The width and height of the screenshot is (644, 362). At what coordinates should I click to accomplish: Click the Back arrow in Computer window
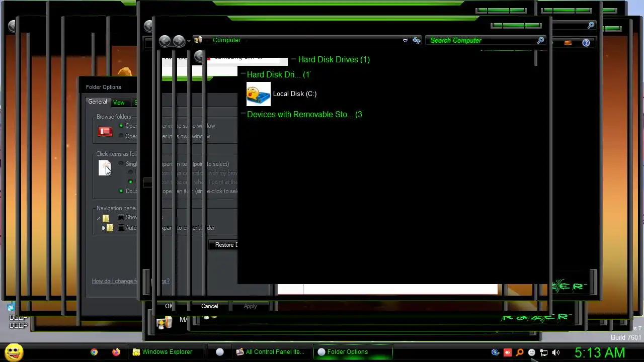click(165, 41)
